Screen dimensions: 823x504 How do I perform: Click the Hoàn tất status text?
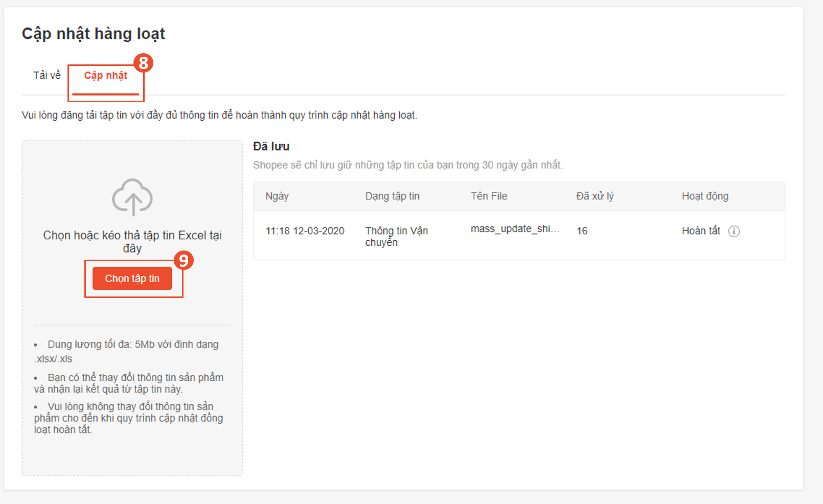pos(701,231)
